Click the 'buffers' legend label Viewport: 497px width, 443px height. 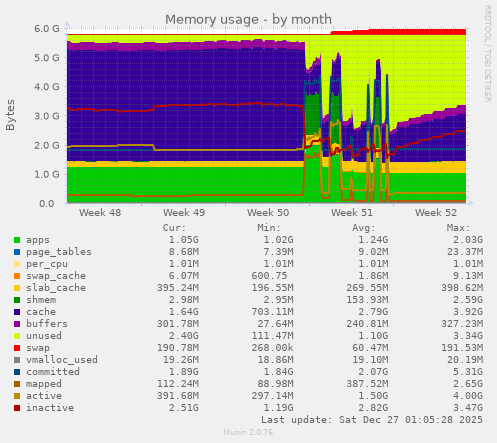click(x=47, y=324)
